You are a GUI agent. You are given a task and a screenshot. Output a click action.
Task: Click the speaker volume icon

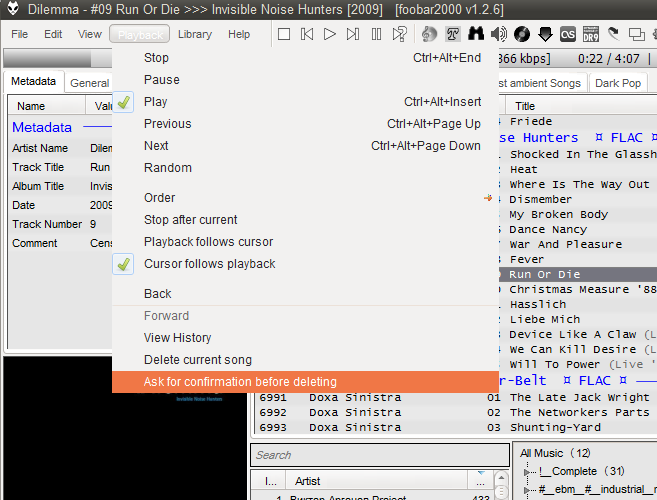(498, 34)
